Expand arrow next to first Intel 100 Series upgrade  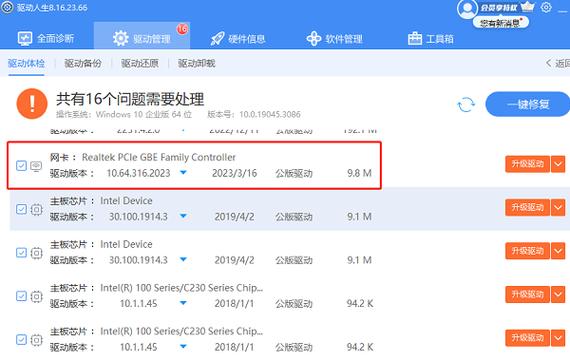coord(558,294)
